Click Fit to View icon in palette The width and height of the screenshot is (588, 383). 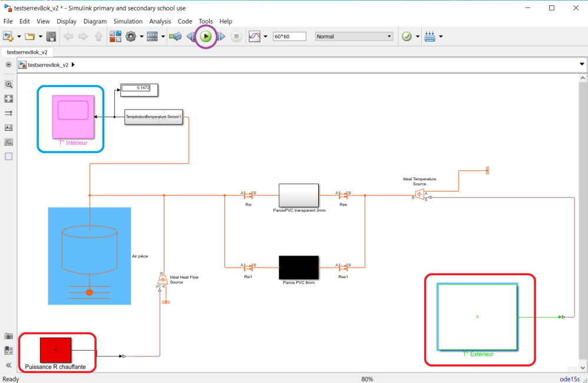8,99
